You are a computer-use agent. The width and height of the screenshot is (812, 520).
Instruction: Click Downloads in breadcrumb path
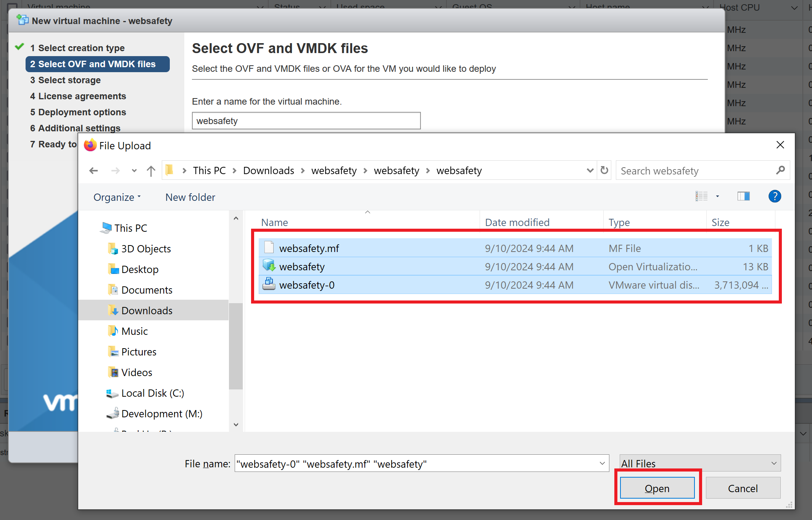tap(268, 170)
